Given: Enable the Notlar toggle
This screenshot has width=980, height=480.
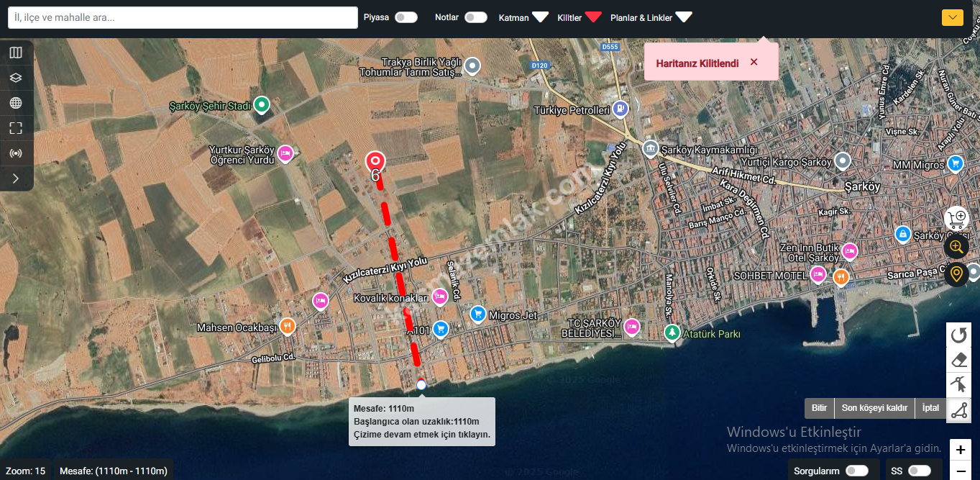Looking at the screenshot, I should click(x=475, y=17).
